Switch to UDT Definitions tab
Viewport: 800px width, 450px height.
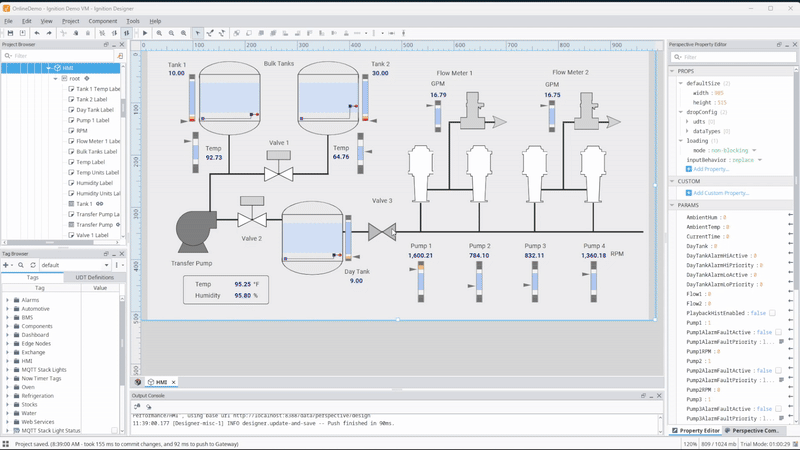tap(94, 278)
